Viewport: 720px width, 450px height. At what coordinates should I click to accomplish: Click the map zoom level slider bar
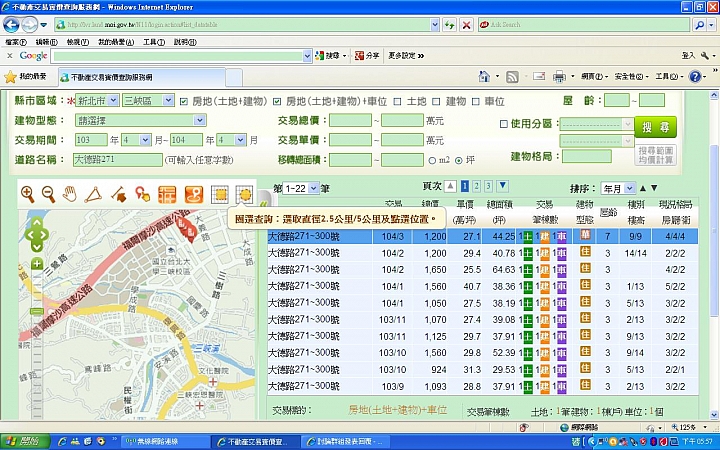(37, 344)
